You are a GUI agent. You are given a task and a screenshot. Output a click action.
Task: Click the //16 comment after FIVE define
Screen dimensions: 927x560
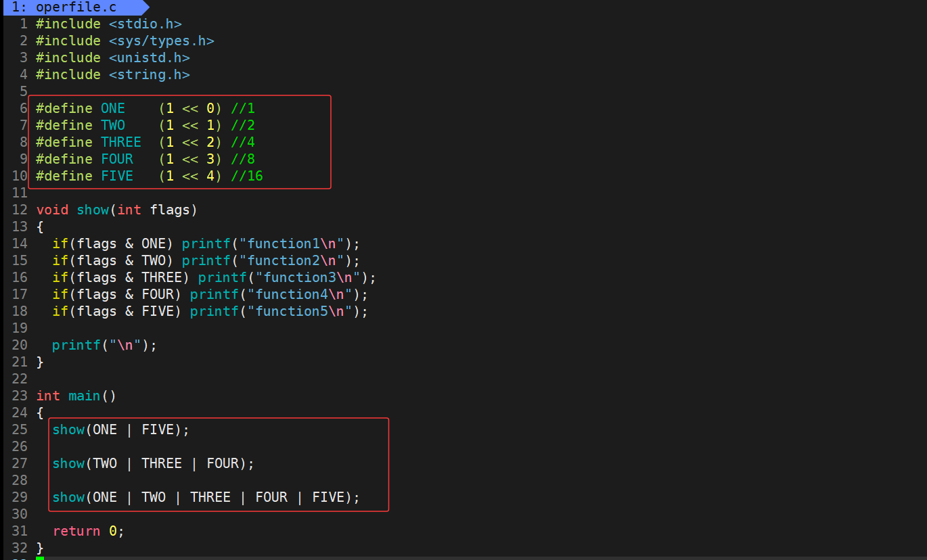(x=247, y=177)
